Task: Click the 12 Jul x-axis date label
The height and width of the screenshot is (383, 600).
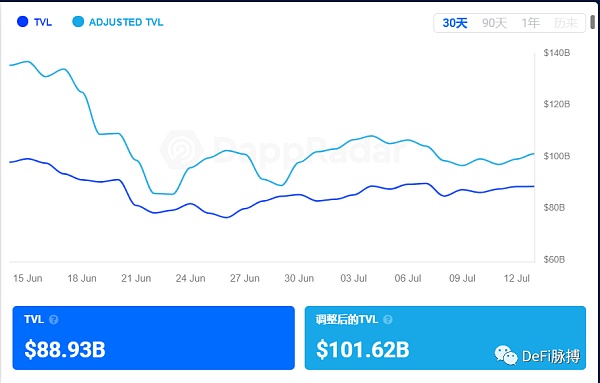Action: click(x=517, y=278)
